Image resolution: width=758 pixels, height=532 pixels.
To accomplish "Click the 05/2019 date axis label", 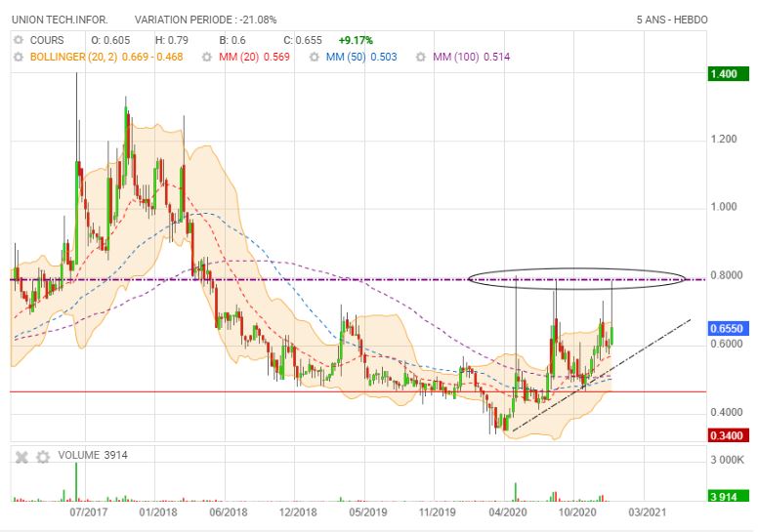I will [x=368, y=512].
